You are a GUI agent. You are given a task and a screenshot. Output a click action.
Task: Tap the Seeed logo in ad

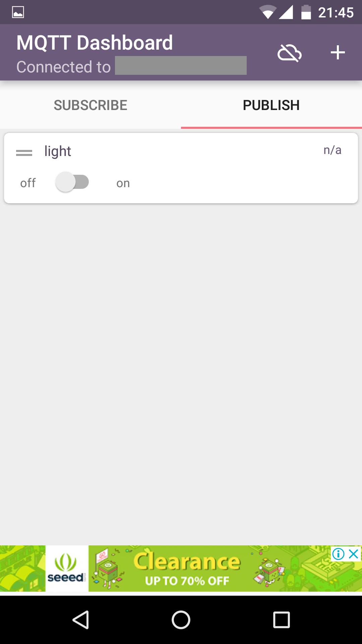66,569
